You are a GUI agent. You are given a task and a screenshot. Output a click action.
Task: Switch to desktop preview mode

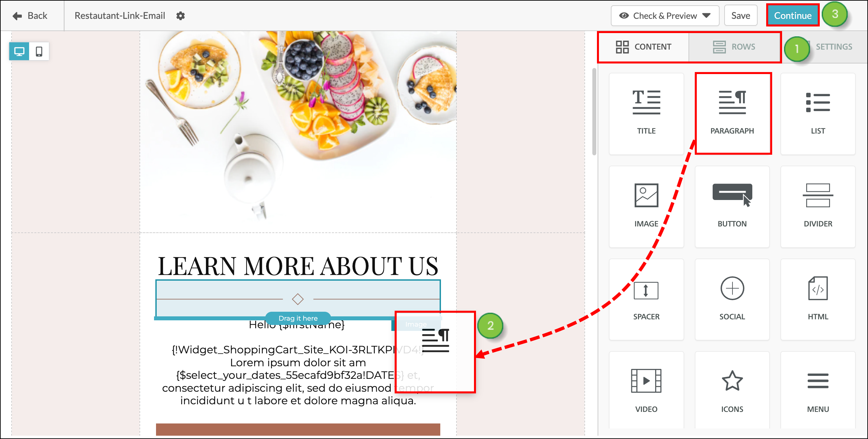click(x=19, y=52)
